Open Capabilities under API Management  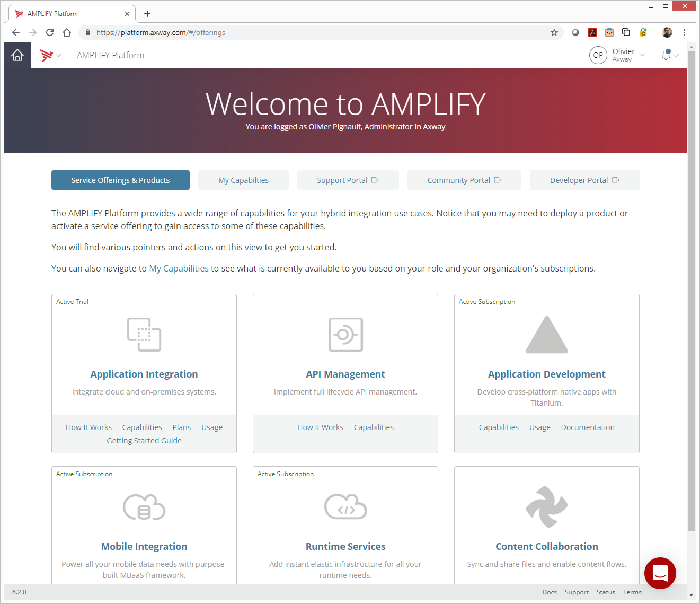[x=374, y=427]
